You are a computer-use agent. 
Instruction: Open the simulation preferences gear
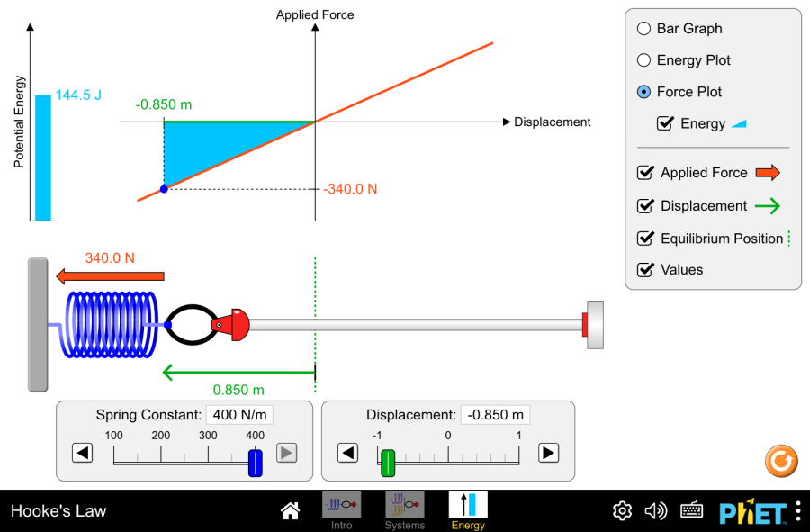pyautogui.click(x=621, y=510)
